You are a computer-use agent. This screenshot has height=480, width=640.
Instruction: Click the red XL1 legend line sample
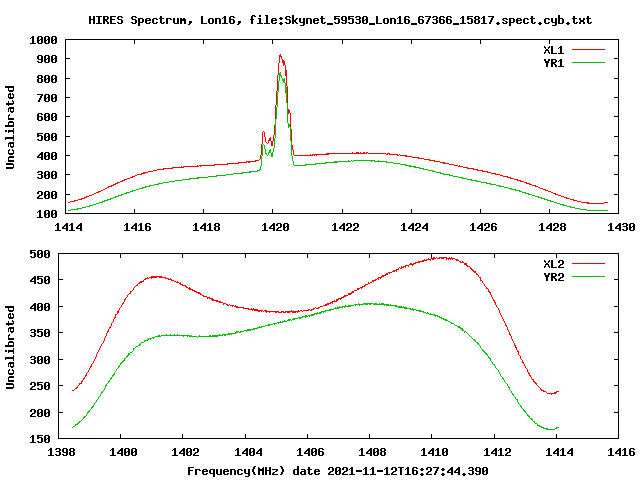click(588, 50)
